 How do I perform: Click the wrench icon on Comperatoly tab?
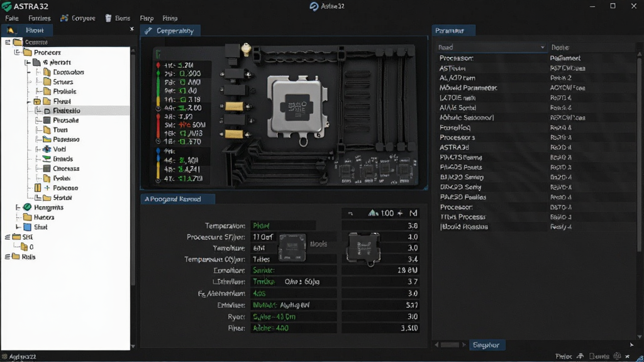pyautogui.click(x=148, y=31)
